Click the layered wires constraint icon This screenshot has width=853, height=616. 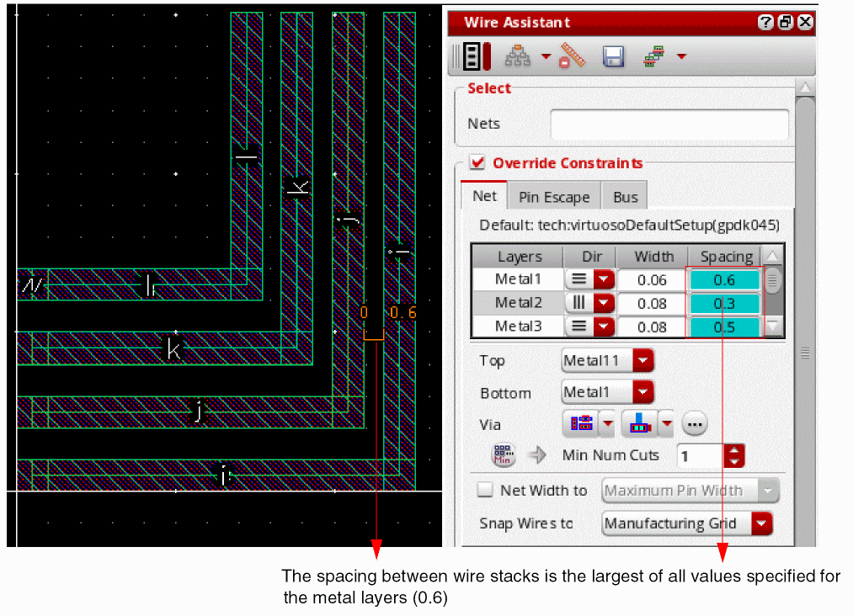pyautogui.click(x=654, y=56)
